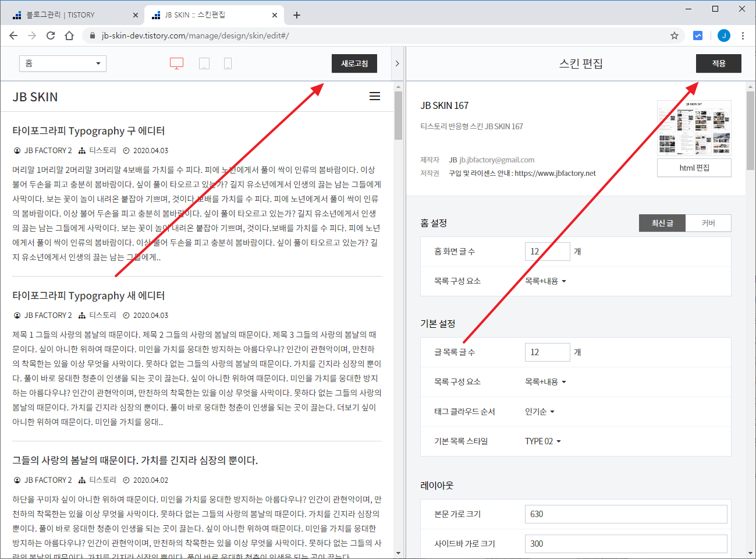756x559 pixels.
Task: Open 목록 구성 요소 dropdown under 홈 설정
Action: coord(545,281)
